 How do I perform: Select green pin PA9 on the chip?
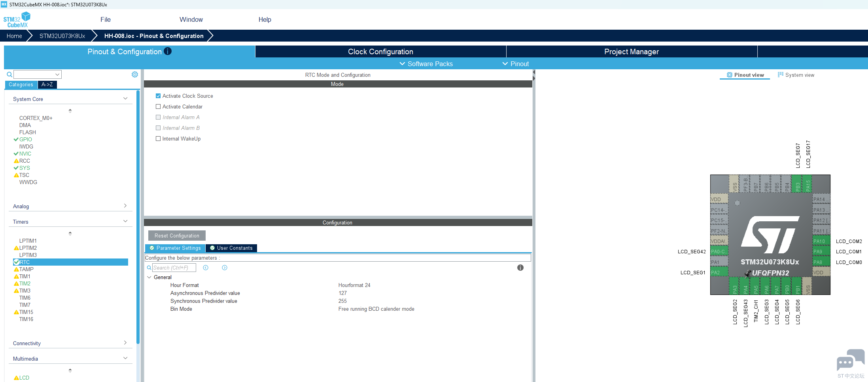[821, 251]
